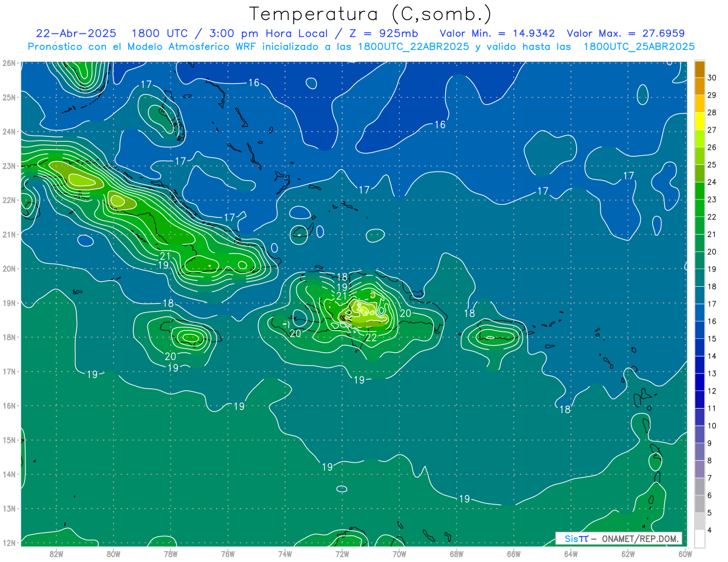Screen dimensions: 728x562
Task: Click the dark orange swatch above 30
Action: pyautogui.click(x=699, y=69)
